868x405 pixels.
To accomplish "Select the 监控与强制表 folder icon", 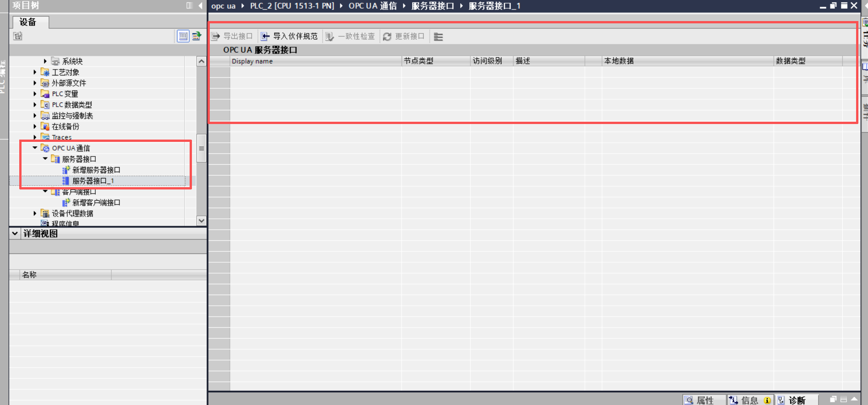I will 45,116.
